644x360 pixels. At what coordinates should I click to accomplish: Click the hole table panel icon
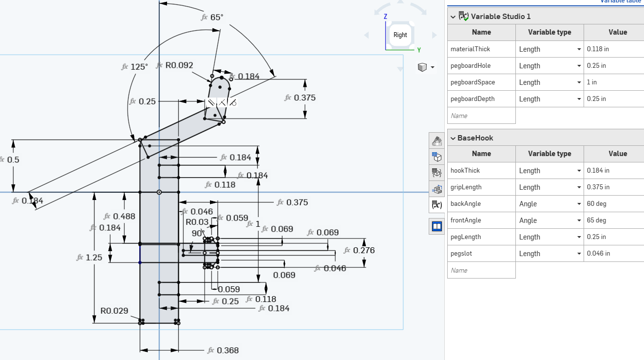tap(437, 189)
